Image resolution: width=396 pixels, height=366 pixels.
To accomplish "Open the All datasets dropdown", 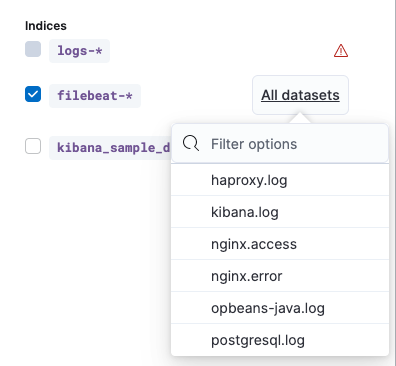I will click(x=300, y=95).
